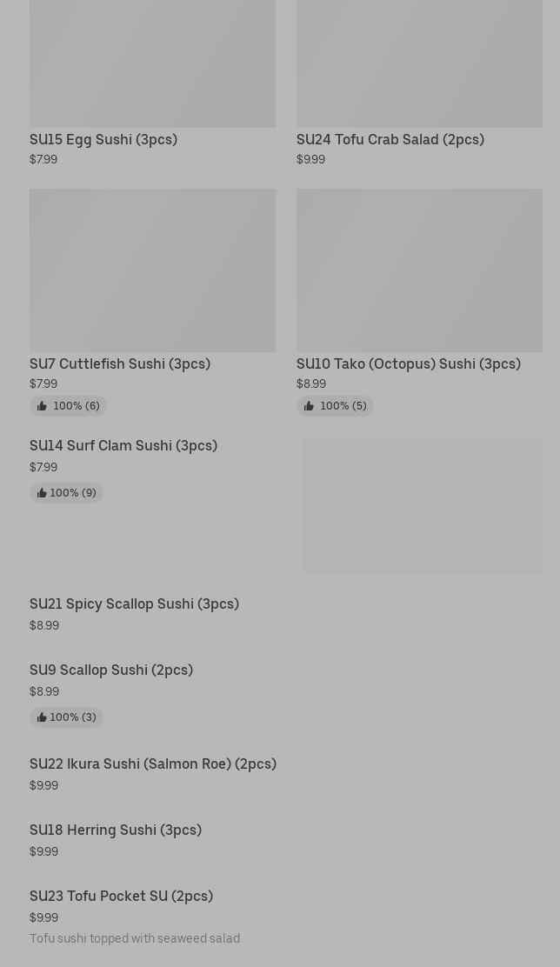Click the SU14 Surf Clam image placeholder

pos(423,505)
